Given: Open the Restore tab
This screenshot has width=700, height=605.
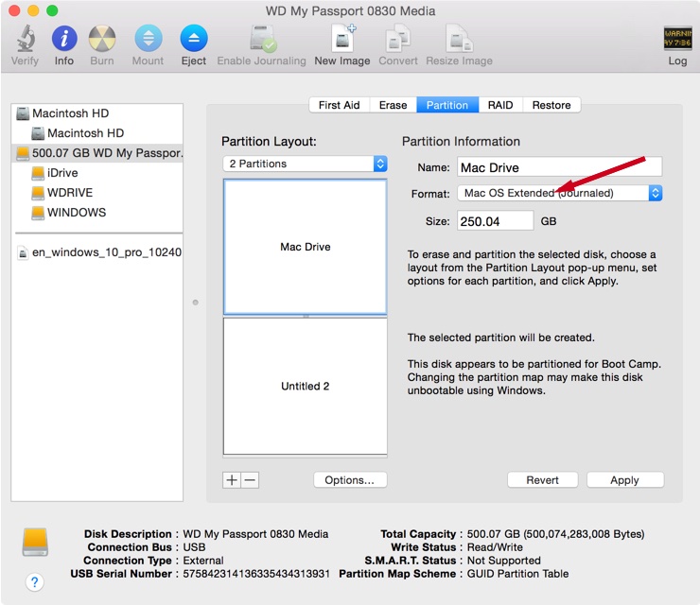Looking at the screenshot, I should [551, 105].
